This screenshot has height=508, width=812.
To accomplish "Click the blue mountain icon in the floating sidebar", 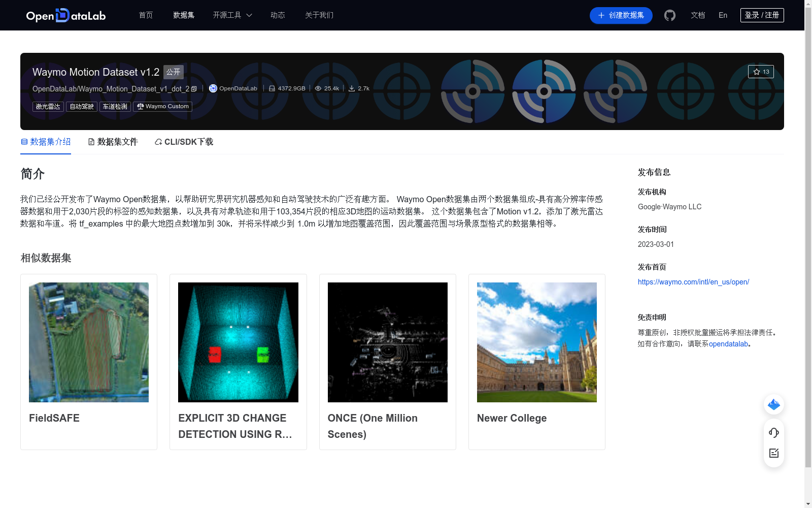I will (x=773, y=404).
